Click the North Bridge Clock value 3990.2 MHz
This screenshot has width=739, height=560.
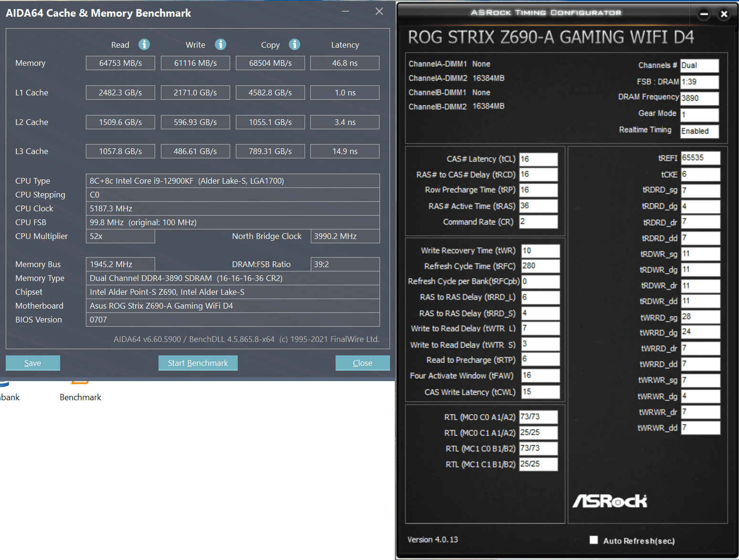345,236
